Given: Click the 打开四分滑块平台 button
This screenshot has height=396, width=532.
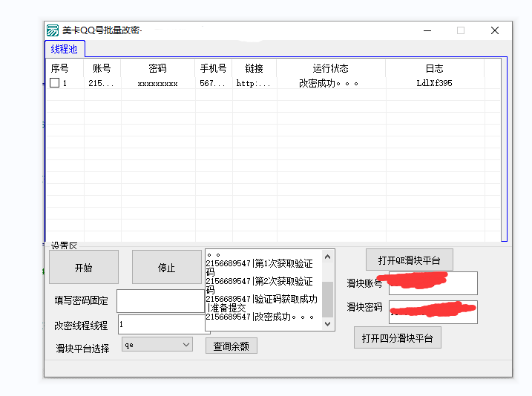Looking at the screenshot, I should (x=398, y=338).
